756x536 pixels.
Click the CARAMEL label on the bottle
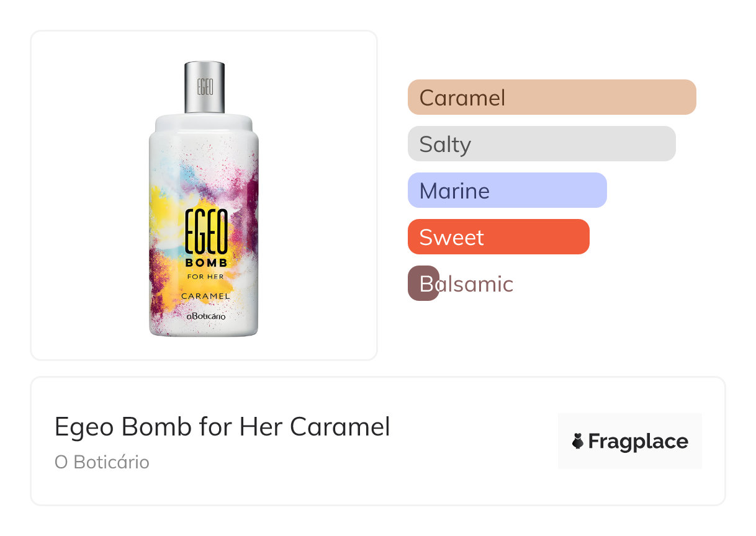pyautogui.click(x=205, y=296)
